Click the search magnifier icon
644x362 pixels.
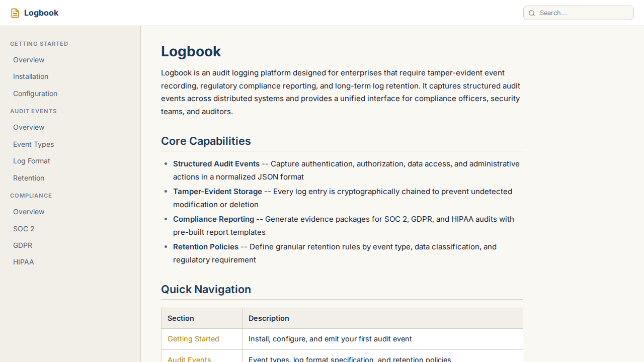tap(532, 13)
